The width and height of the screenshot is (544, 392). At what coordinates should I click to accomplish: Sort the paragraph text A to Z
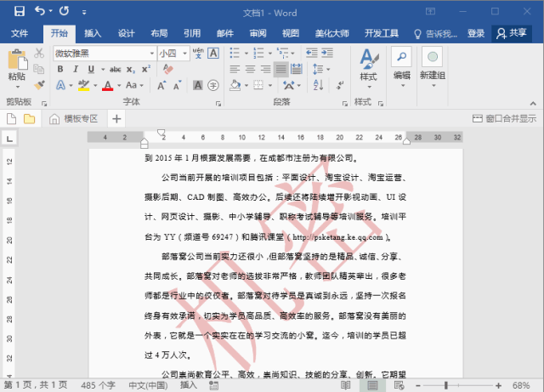pyautogui.click(x=318, y=85)
